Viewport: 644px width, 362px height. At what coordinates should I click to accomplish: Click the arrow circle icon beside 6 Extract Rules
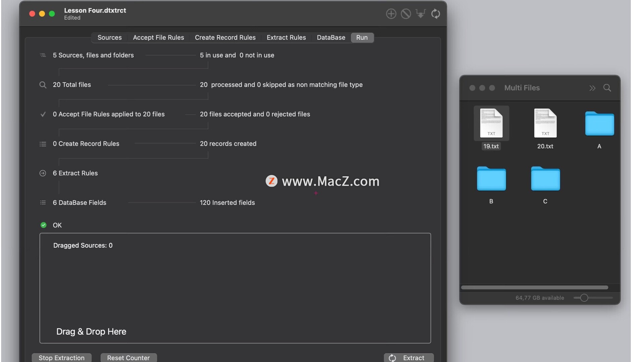click(43, 173)
